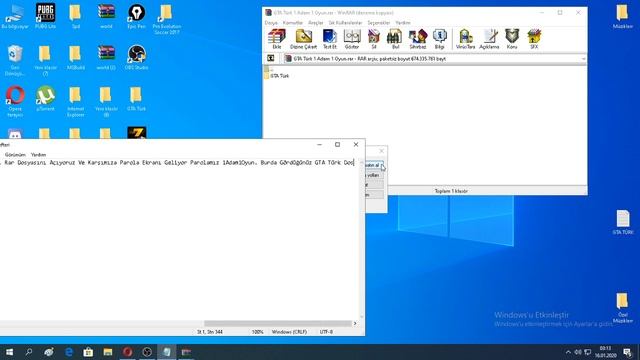Open Microsoft Store from the taskbar
640x360 pixels.
(x=88, y=352)
